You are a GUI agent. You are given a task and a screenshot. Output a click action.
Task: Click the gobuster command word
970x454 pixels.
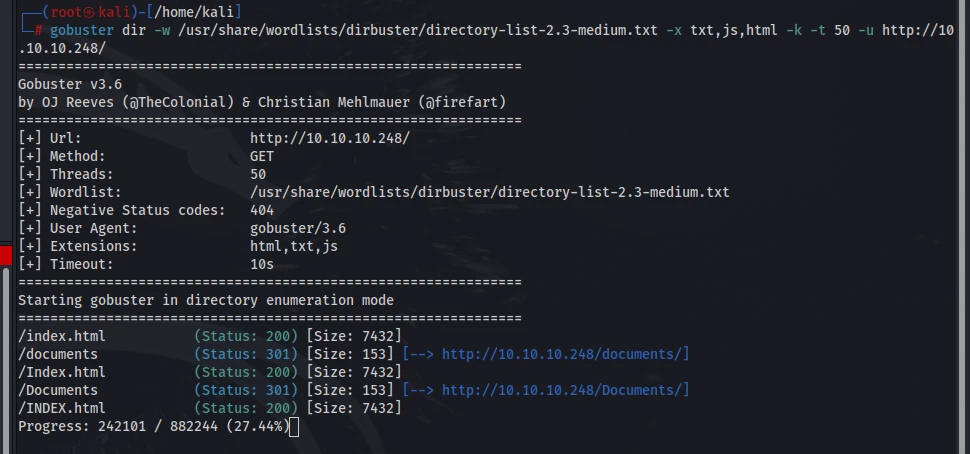click(x=82, y=30)
